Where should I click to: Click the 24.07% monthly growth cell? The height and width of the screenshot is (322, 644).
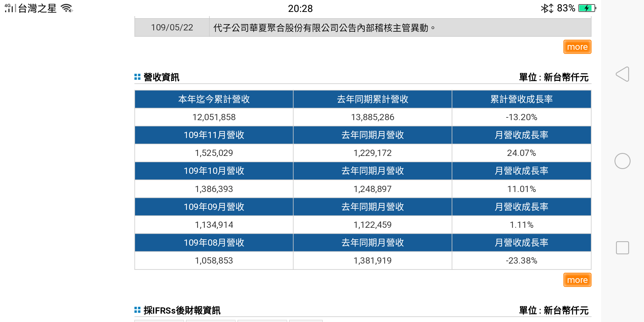[521, 153]
